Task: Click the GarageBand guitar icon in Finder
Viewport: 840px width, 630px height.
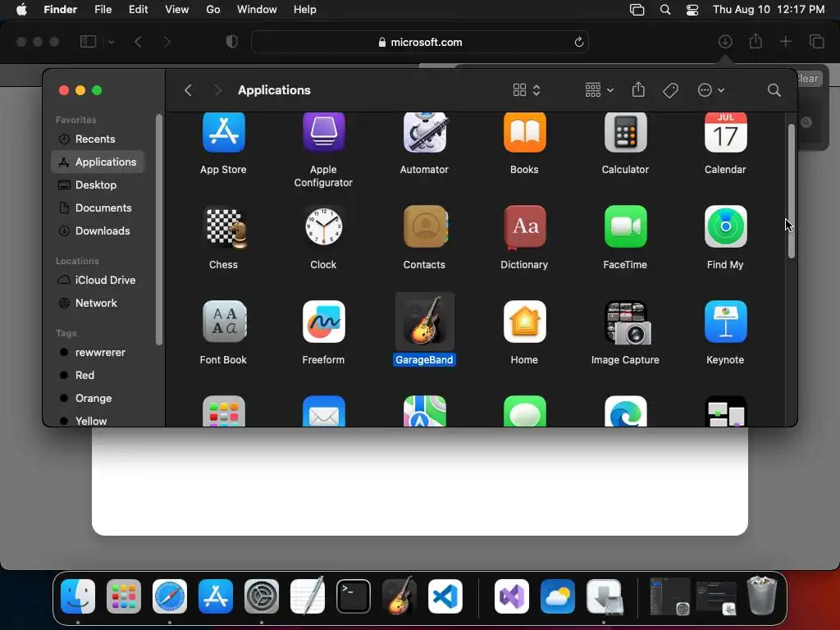Action: (x=424, y=322)
